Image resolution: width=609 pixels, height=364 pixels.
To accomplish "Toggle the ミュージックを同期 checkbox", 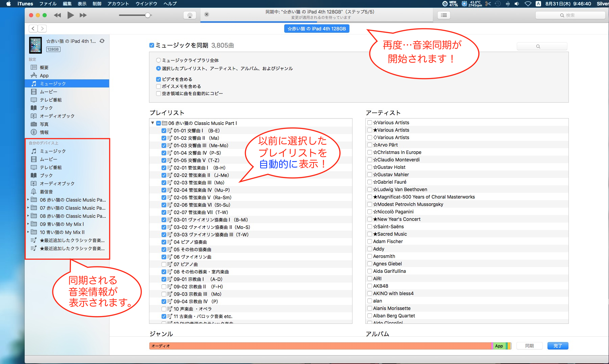I will [152, 45].
